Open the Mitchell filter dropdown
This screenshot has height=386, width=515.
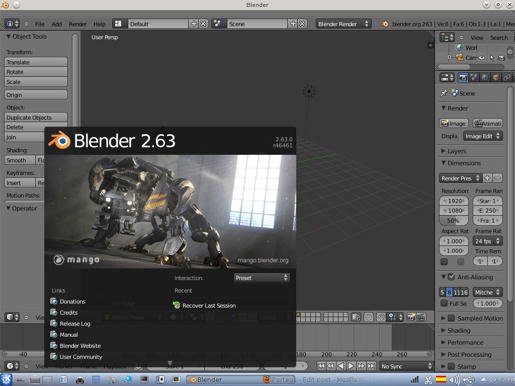tap(488, 292)
